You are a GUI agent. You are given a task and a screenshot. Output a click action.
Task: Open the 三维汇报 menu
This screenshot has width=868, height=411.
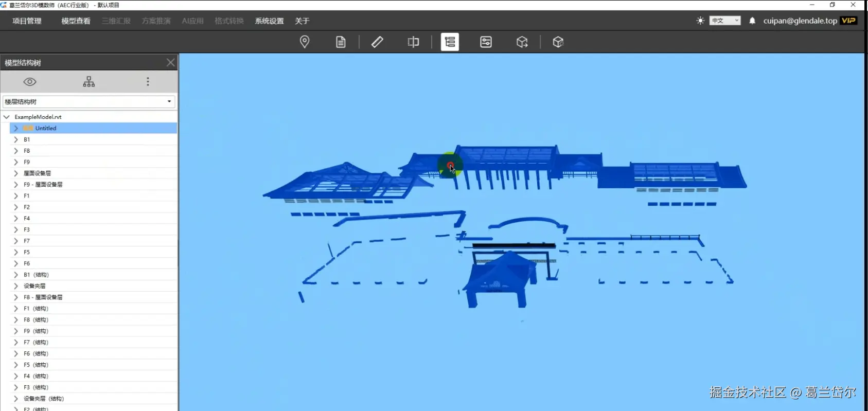[116, 21]
